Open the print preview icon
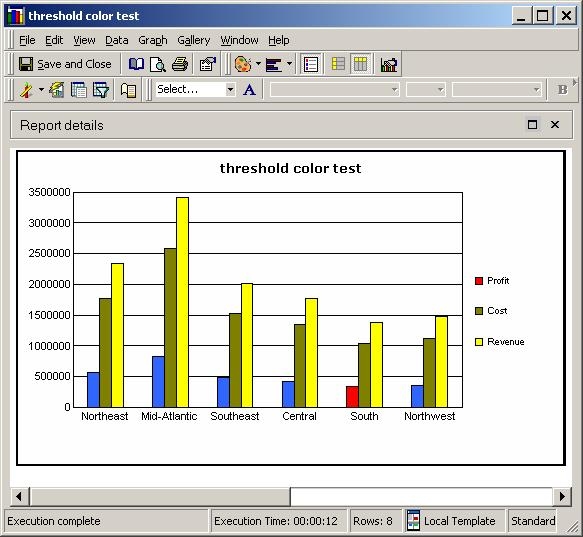Screen dimensions: 583x537 (158, 64)
